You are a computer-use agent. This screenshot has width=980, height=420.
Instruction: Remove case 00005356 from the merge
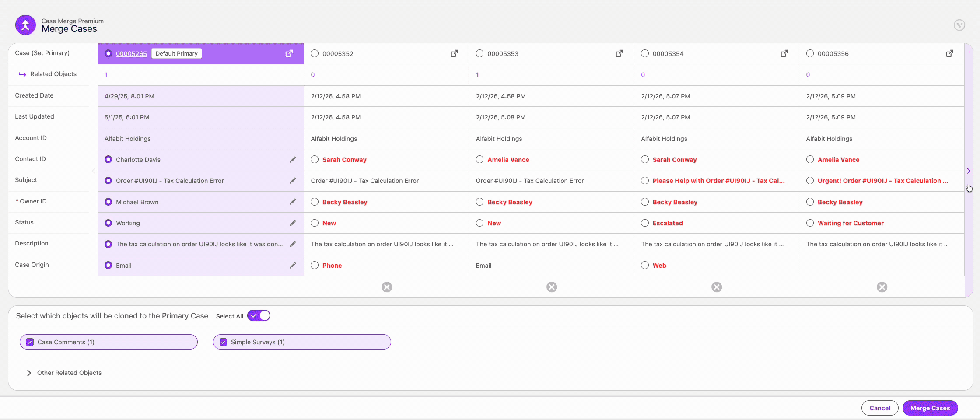tap(882, 287)
